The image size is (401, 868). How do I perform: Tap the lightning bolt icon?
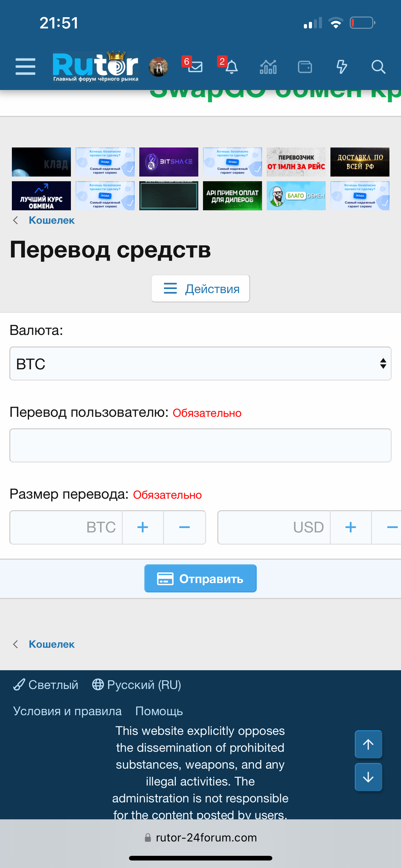(x=341, y=67)
